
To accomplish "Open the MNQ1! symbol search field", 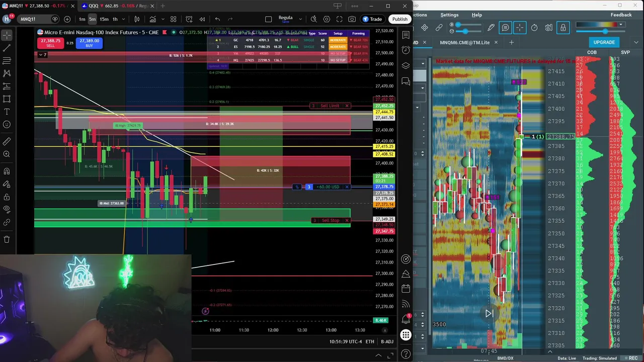I will 39,19.
